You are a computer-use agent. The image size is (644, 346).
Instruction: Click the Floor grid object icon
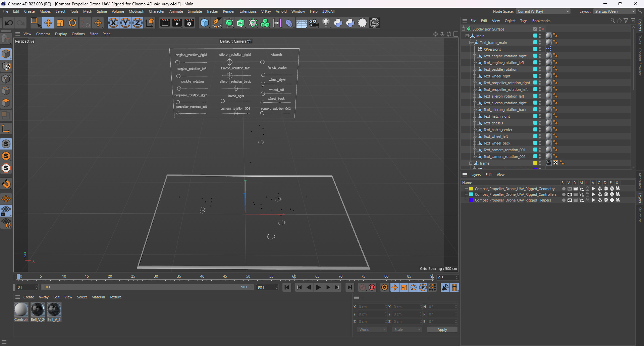[x=301, y=23]
